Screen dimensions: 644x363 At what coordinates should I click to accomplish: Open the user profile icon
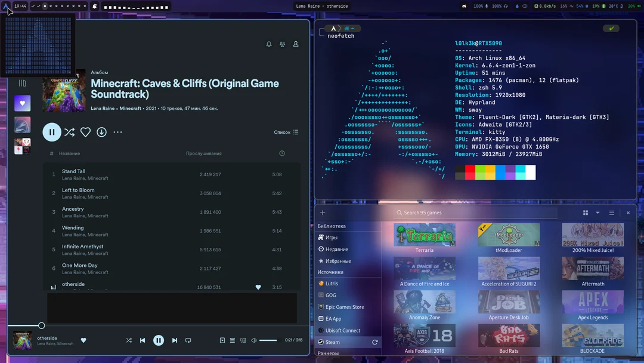click(x=296, y=44)
